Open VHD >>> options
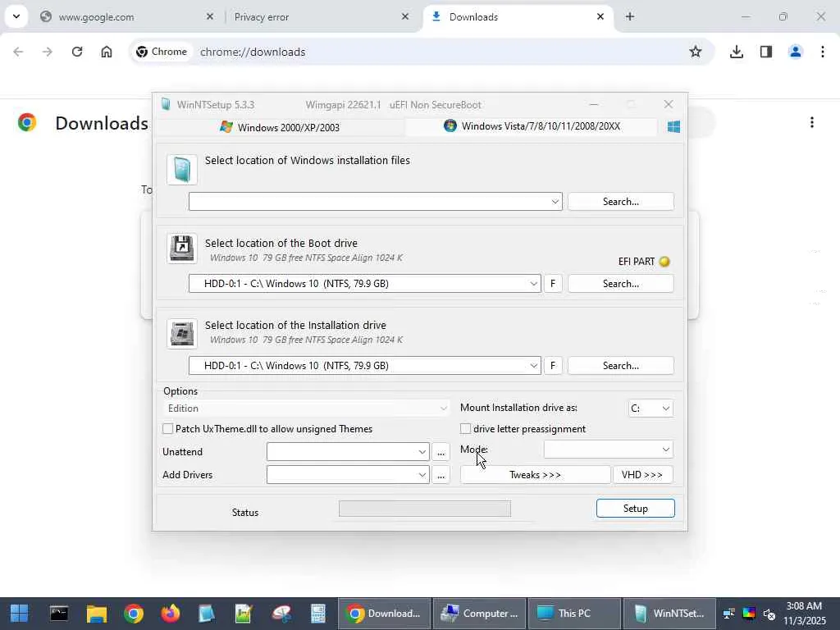The image size is (840, 630). point(642,475)
